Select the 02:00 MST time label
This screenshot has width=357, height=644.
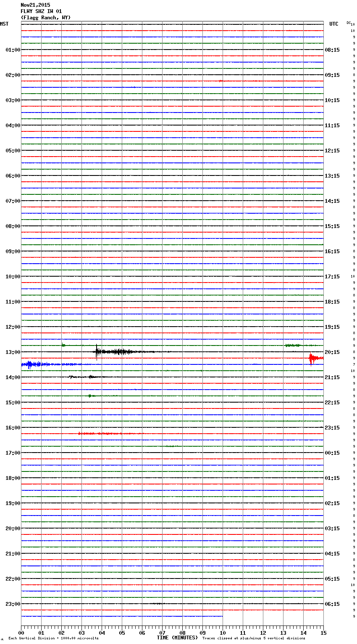(x=13, y=75)
